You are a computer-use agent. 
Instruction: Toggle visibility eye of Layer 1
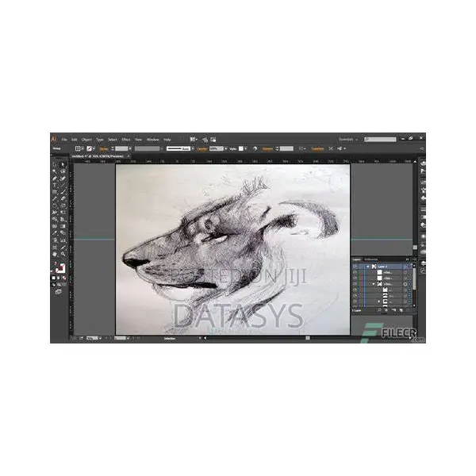(x=355, y=267)
